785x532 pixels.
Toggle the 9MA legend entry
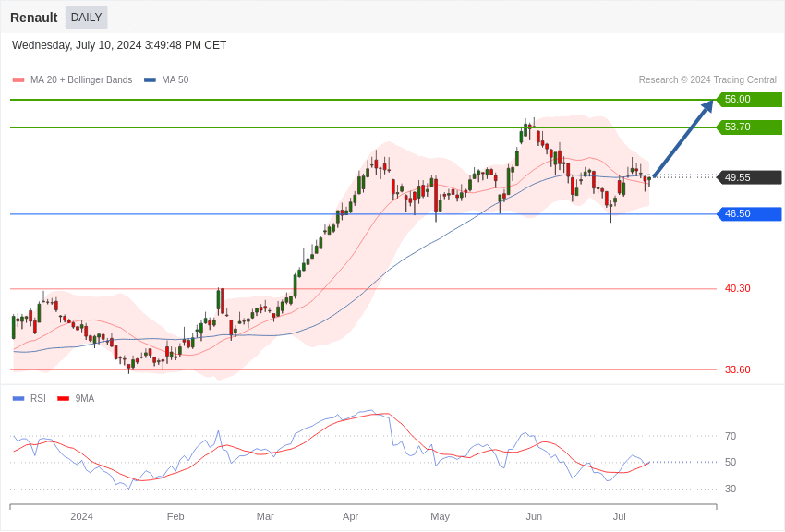point(84,399)
